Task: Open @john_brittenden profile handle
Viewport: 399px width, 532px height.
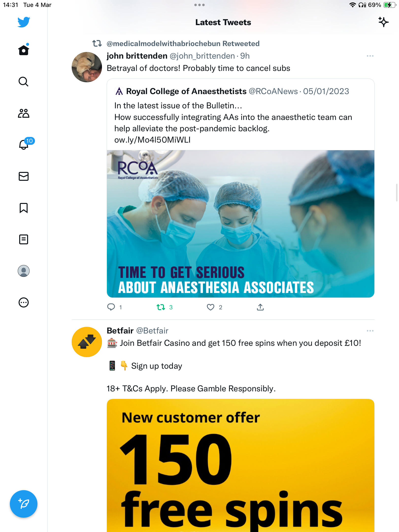Action: [x=202, y=56]
